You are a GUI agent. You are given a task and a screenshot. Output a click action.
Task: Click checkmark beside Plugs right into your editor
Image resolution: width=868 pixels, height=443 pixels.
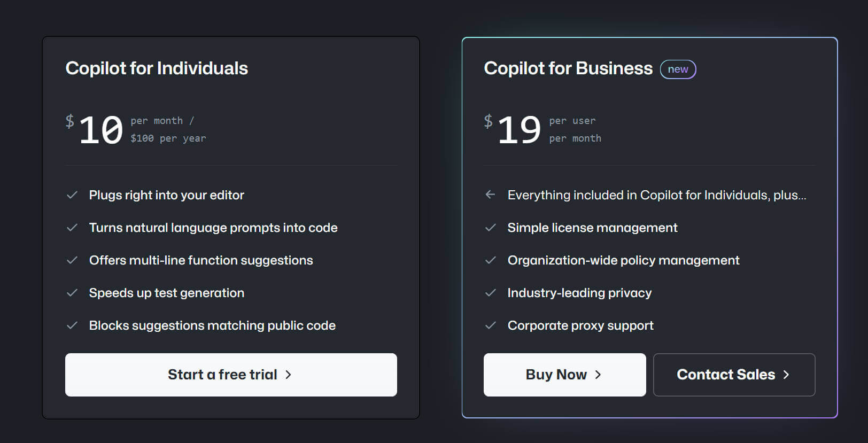pos(72,195)
